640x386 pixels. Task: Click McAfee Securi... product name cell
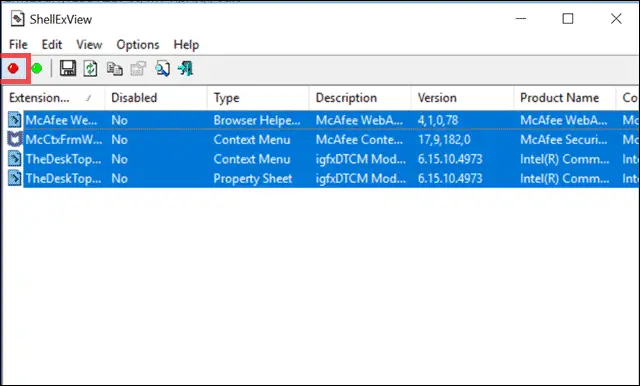564,140
